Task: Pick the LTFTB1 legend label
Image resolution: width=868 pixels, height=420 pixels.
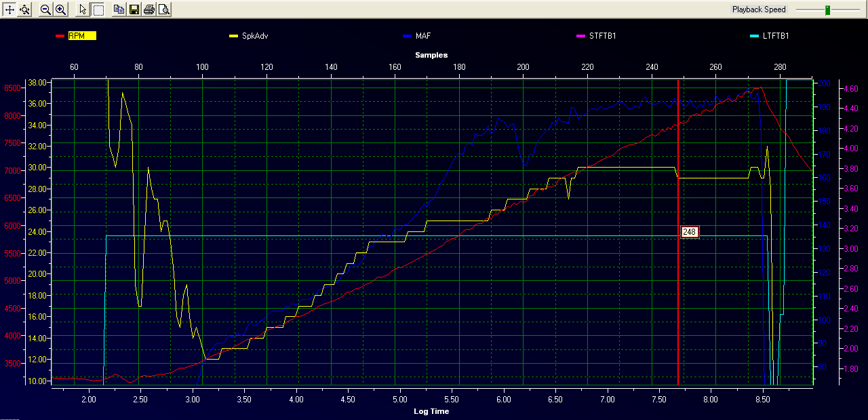Action: [776, 36]
